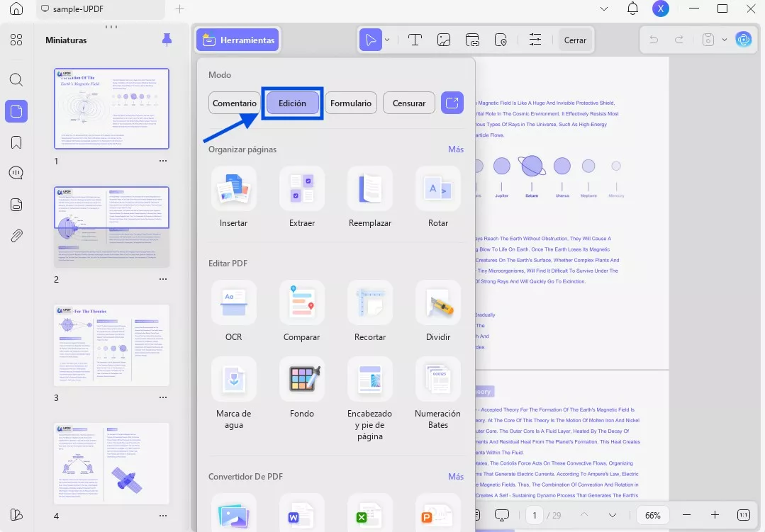Zoom in with the plus button
The image size is (765, 532).
[715, 515]
